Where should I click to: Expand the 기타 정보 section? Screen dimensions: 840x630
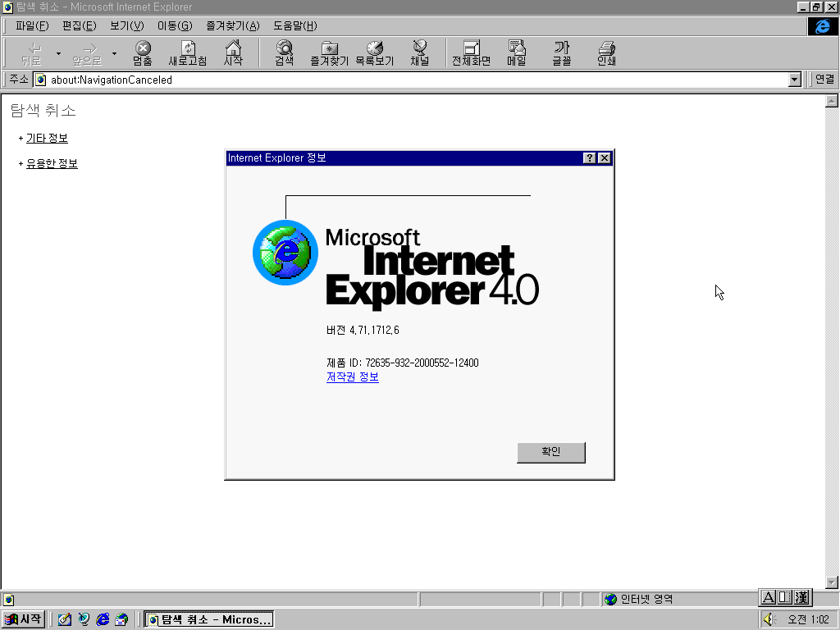point(47,138)
